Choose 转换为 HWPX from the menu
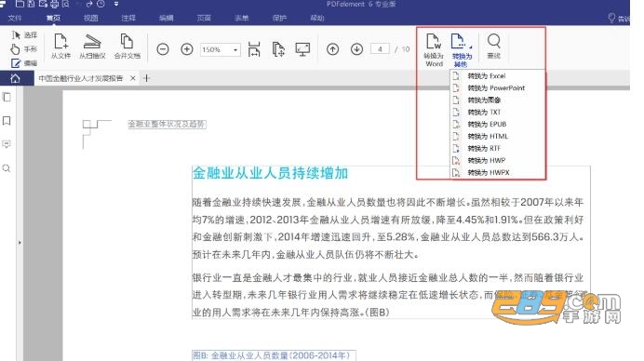This screenshot has width=644, height=361. (498, 172)
